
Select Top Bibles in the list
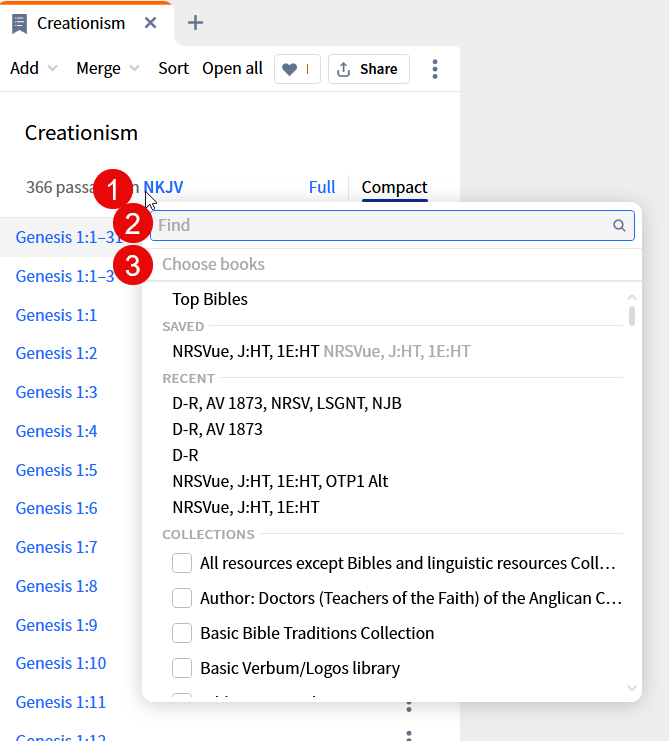click(x=210, y=299)
